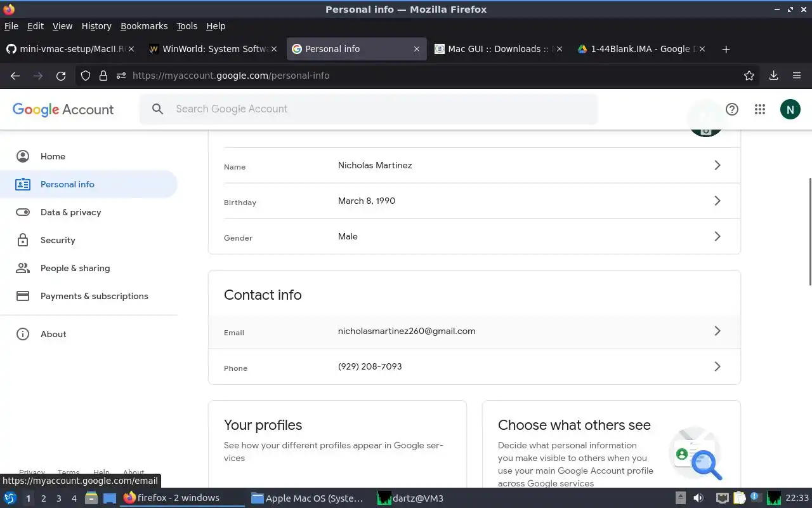This screenshot has width=812, height=508.
Task: Close the Personal info tab
Action: pos(417,49)
